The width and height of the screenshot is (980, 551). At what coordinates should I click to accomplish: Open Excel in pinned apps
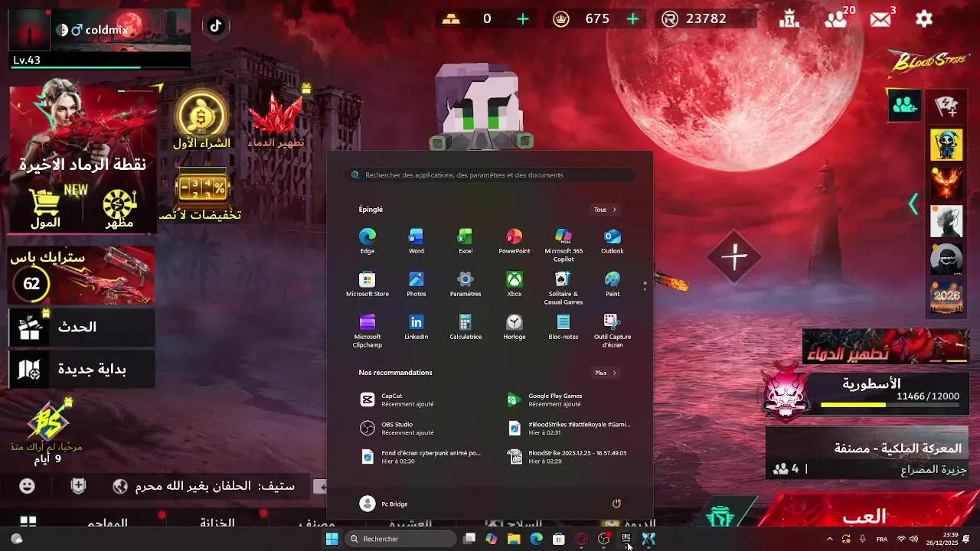coord(465,241)
